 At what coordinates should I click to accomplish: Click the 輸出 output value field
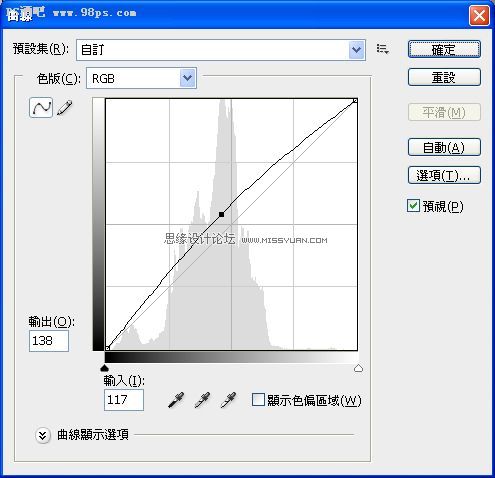[x=49, y=341]
